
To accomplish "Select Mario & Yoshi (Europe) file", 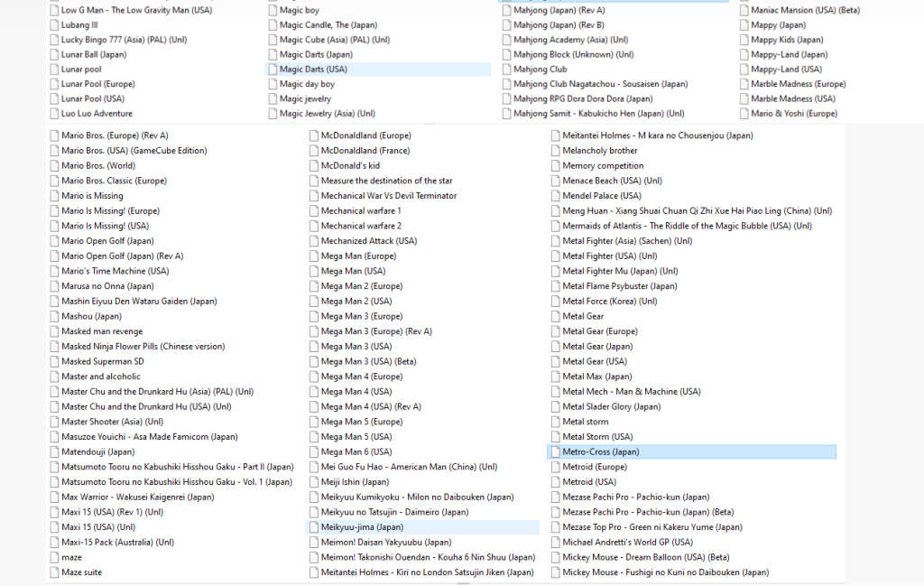I will (x=793, y=114).
